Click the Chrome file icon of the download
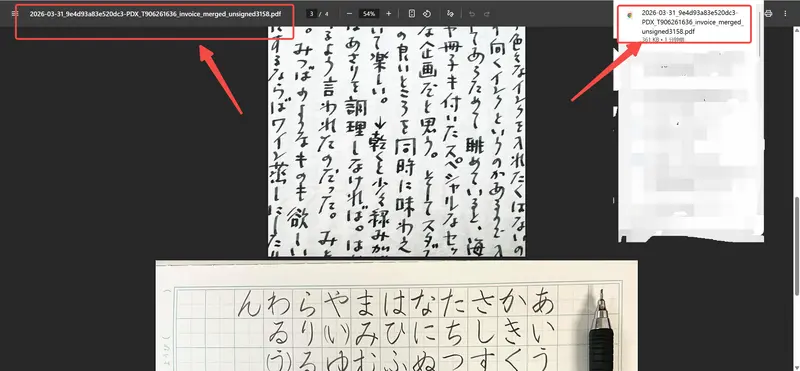Screen dimensions: 800x371 tap(630, 15)
